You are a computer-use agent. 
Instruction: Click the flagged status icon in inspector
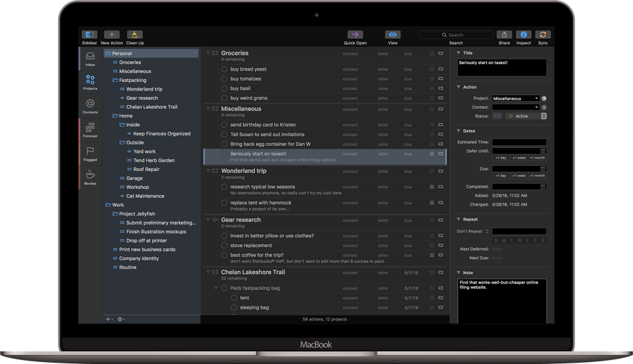tap(497, 116)
